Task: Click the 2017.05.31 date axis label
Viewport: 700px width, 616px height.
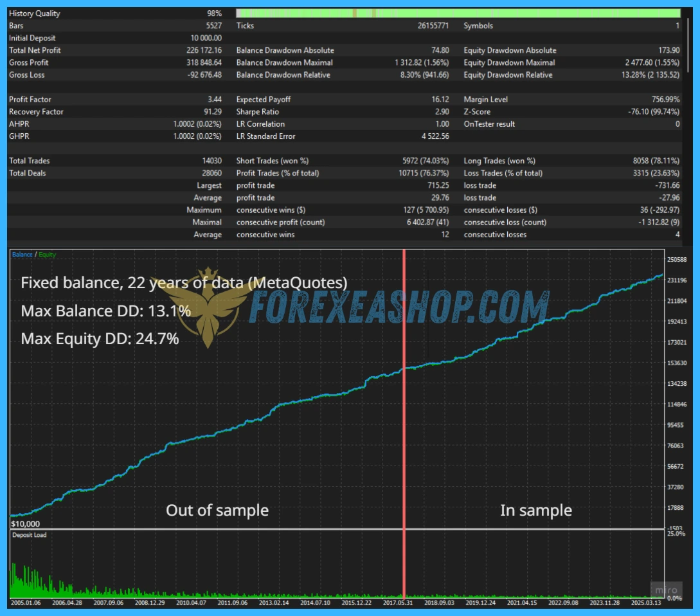Action: [x=398, y=602]
